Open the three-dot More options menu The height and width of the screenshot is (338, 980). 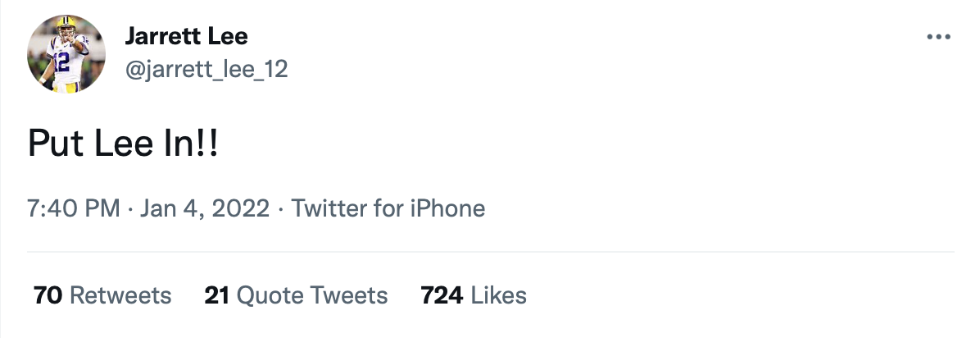pos(937,37)
